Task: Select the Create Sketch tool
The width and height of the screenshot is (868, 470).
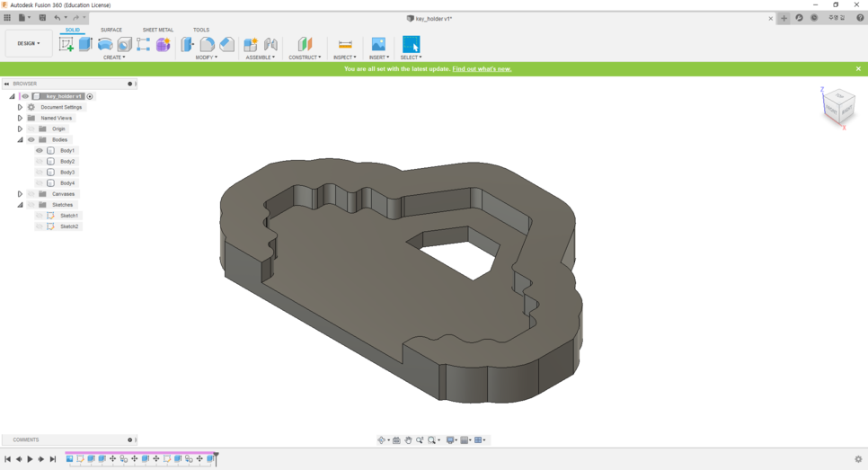Action: (66, 44)
